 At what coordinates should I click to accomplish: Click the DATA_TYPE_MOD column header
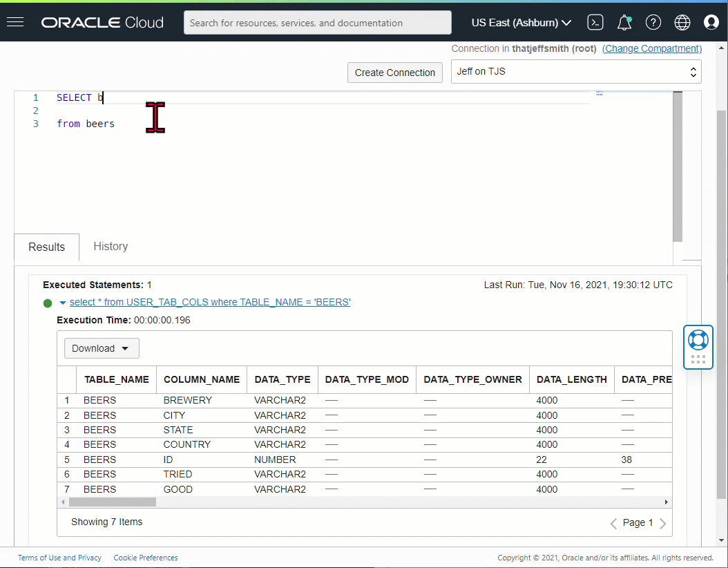click(367, 379)
